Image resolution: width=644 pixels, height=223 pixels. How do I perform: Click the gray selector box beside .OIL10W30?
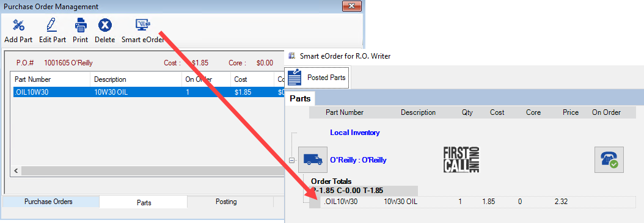pyautogui.click(x=315, y=202)
